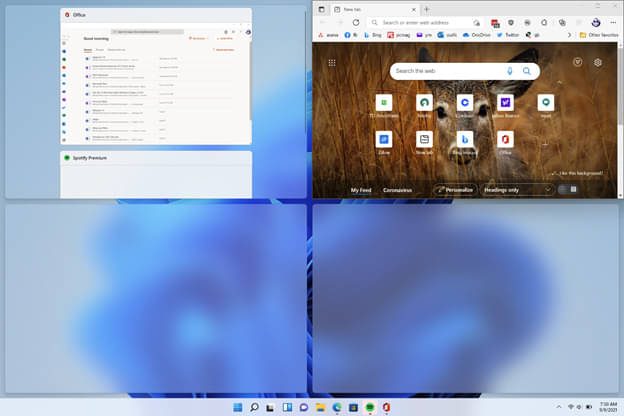Screen dimensions: 624x416
Task: Click the Personalize button
Action: tap(455, 190)
